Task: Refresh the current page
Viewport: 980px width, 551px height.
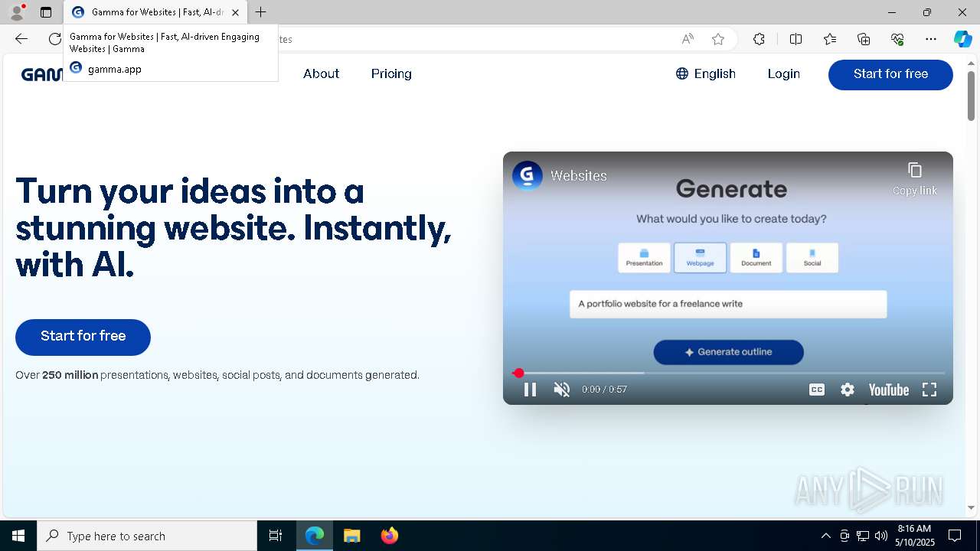Action: point(55,39)
